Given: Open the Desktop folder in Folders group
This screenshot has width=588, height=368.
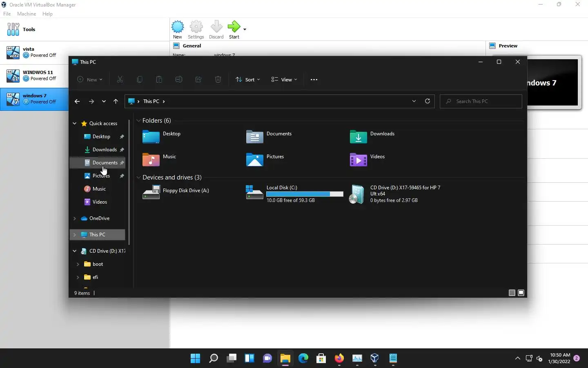Looking at the screenshot, I should (x=161, y=137).
